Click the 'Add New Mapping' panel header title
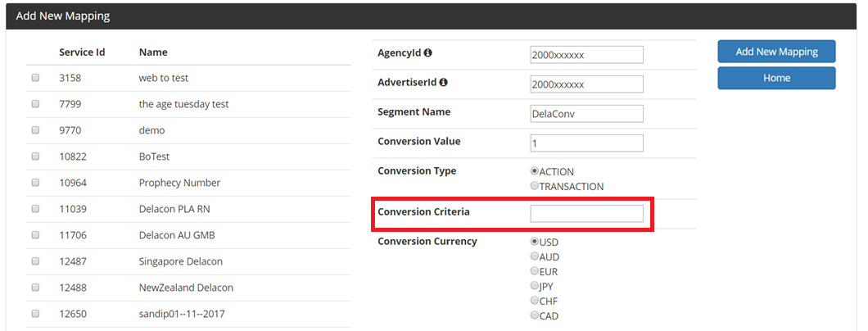This screenshot has height=331, width=868. (x=62, y=16)
